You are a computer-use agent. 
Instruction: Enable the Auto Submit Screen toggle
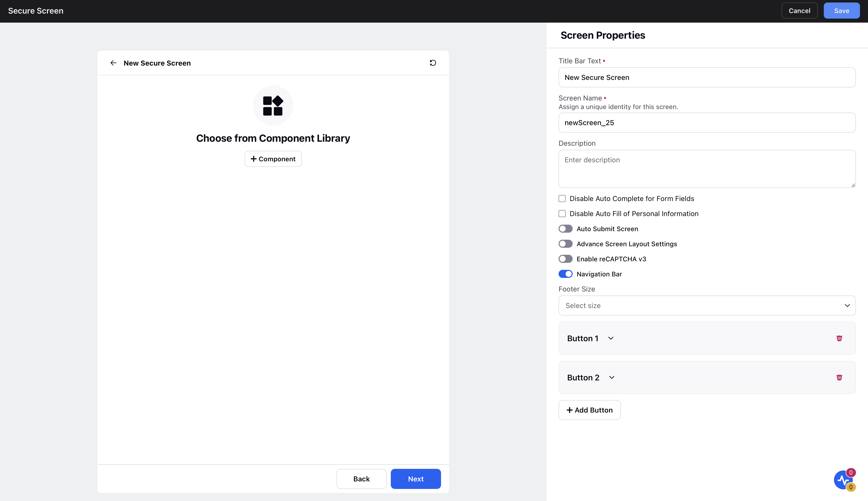tap(565, 229)
